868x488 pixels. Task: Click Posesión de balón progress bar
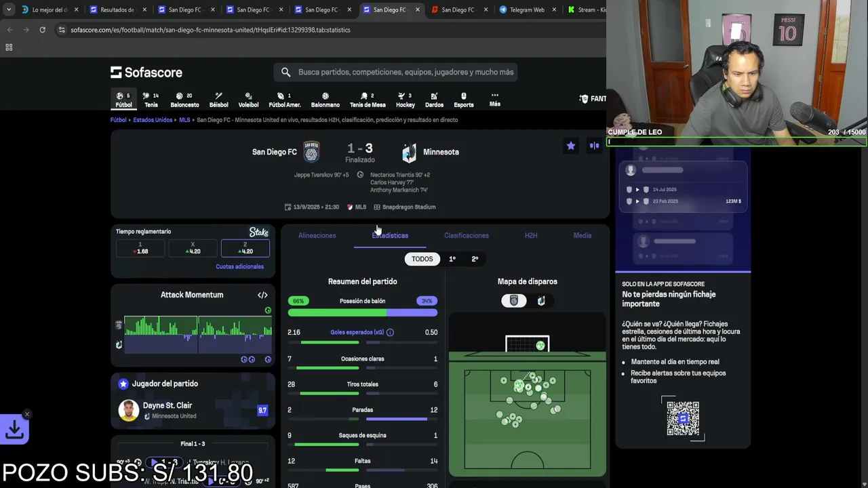pyautogui.click(x=363, y=313)
